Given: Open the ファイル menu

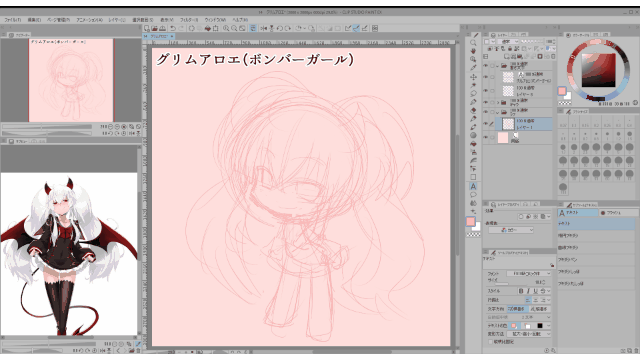Looking at the screenshot, I should 13,20.
